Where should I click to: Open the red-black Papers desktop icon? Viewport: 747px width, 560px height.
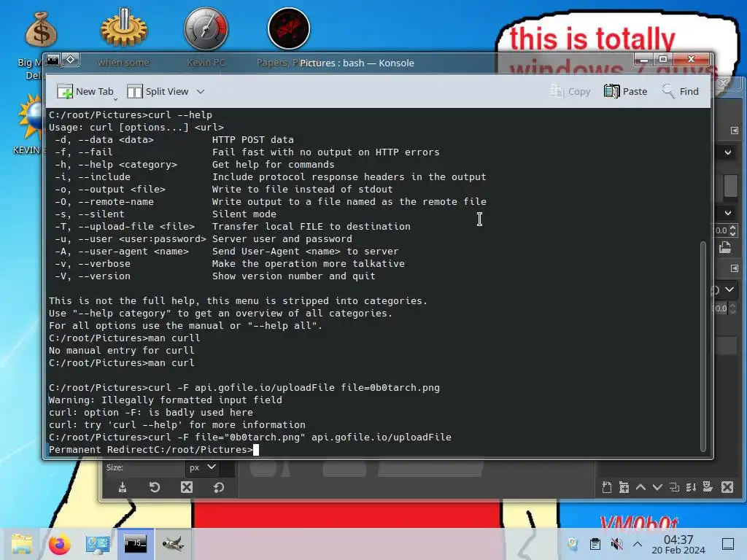pos(289,28)
